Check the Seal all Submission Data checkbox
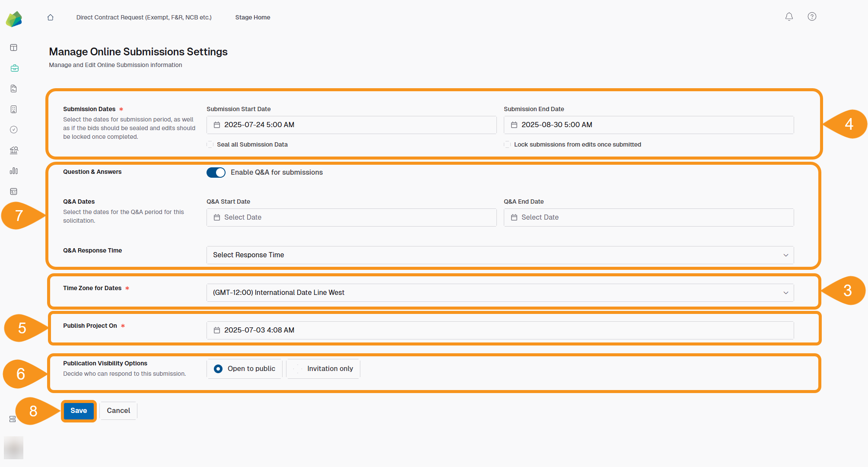 point(210,144)
